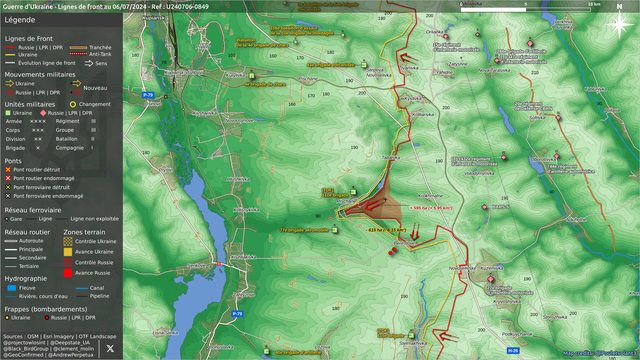
Task: Click the pink Russie unit diamond in legend
Action: (x=43, y=113)
